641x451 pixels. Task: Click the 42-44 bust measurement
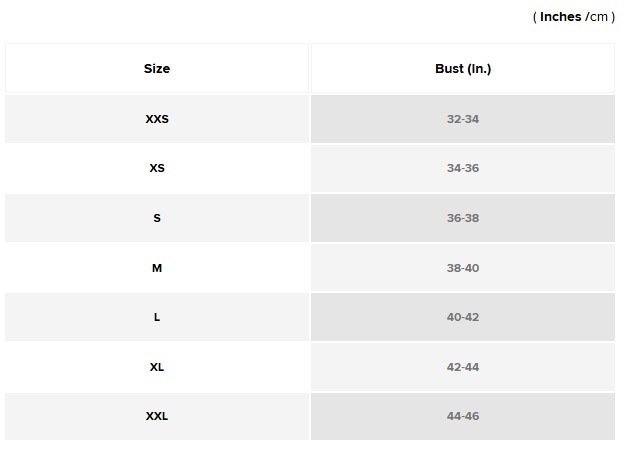click(463, 367)
